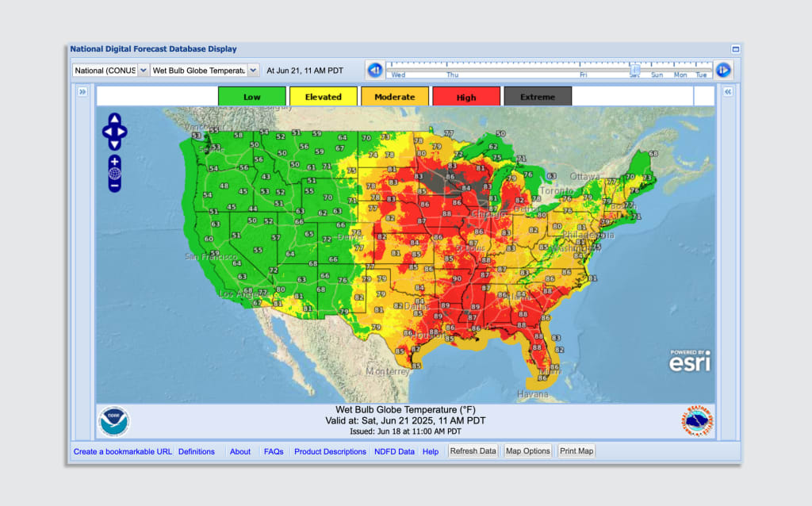Pan the map up with the arrow control

tap(114, 119)
